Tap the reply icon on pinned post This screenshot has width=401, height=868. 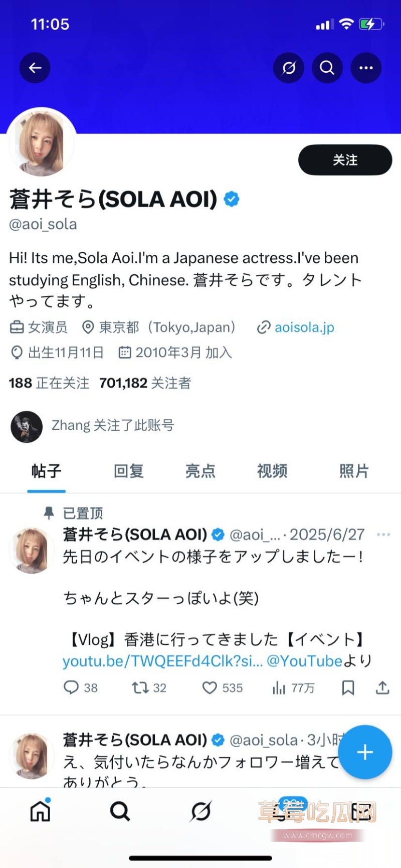tap(71, 687)
